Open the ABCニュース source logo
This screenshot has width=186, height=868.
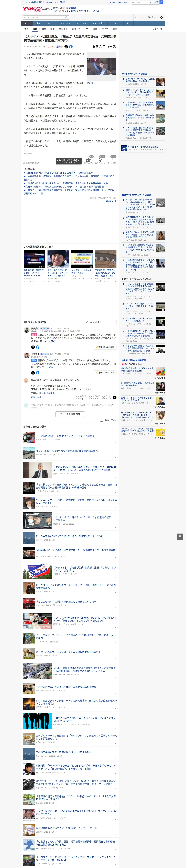click(104, 47)
